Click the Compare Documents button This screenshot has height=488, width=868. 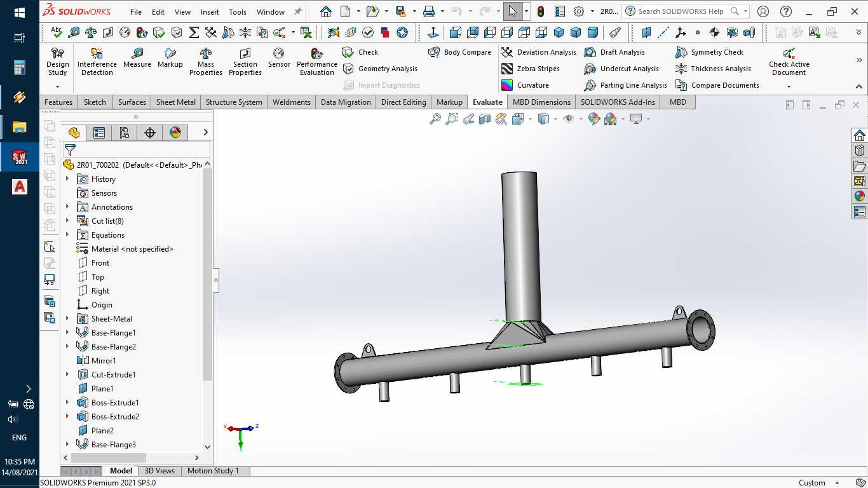tap(718, 85)
